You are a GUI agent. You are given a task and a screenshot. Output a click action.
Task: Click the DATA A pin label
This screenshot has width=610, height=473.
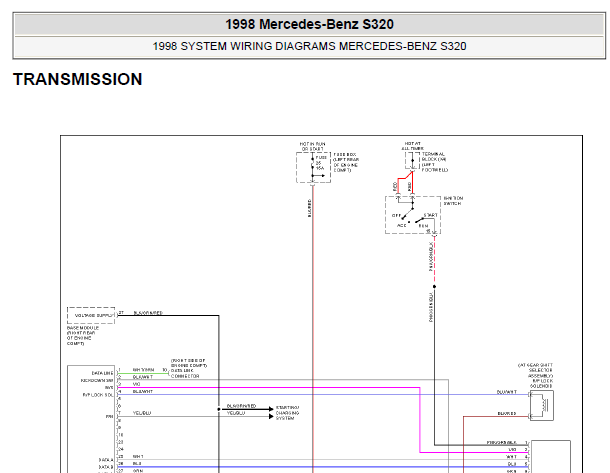point(106,460)
